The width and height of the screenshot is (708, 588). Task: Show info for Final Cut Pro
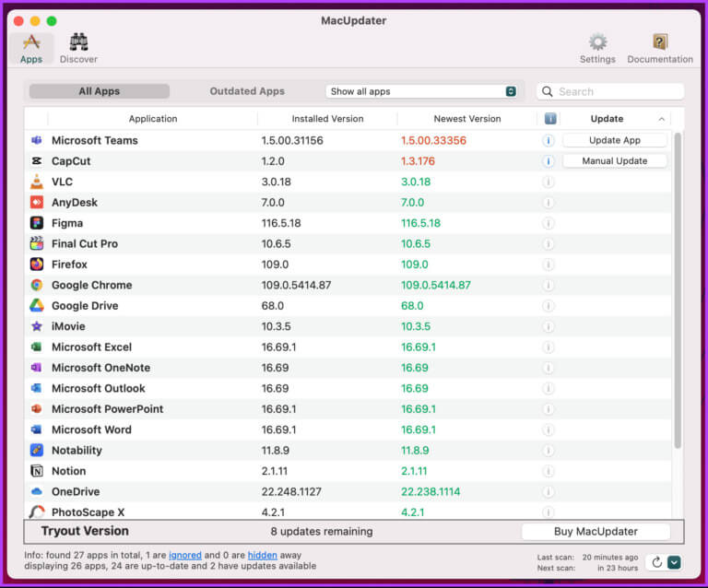click(549, 244)
